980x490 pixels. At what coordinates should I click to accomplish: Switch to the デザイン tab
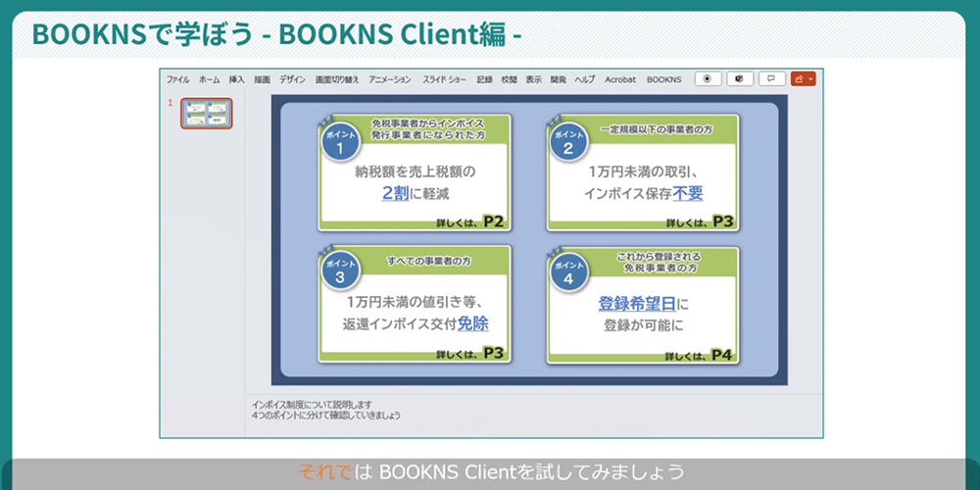click(292, 80)
